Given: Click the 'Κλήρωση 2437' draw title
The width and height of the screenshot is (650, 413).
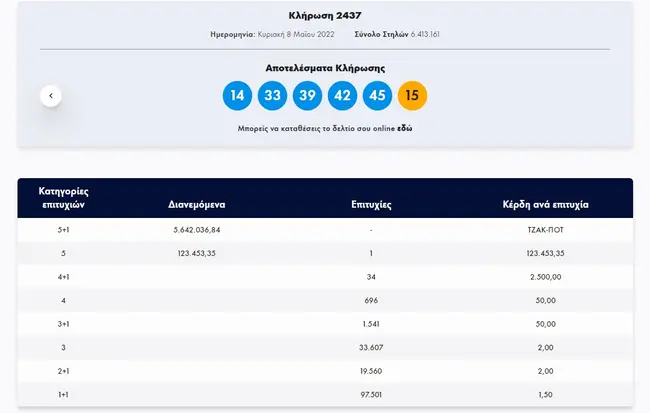Looking at the screenshot, I should coord(325,16).
